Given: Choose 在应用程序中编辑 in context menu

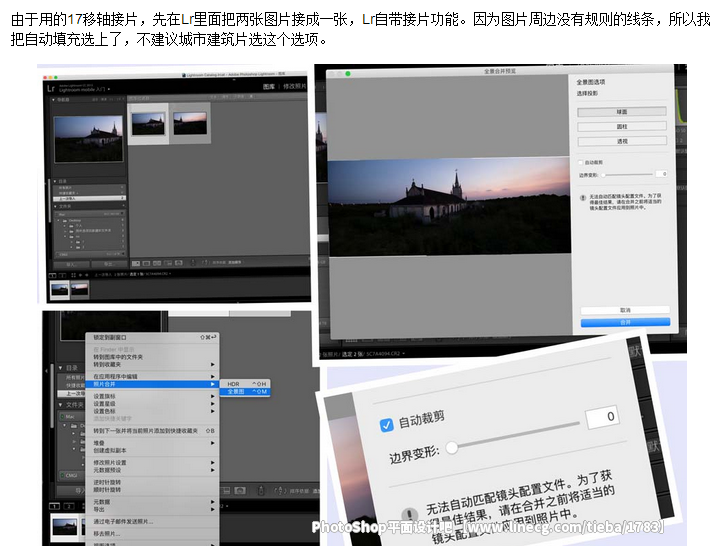Looking at the screenshot, I should coord(152,377).
